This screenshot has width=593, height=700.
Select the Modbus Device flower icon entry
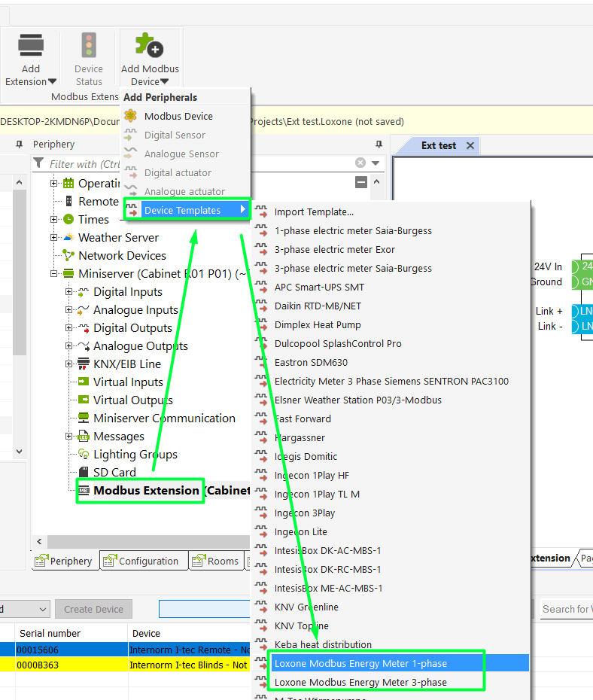[131, 116]
